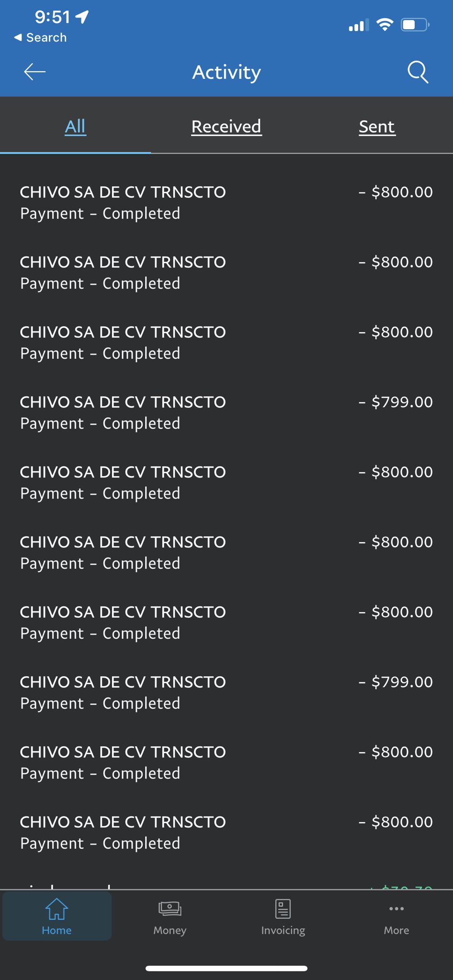Tap the location arrow status icon
This screenshot has height=980, width=453.
click(82, 17)
